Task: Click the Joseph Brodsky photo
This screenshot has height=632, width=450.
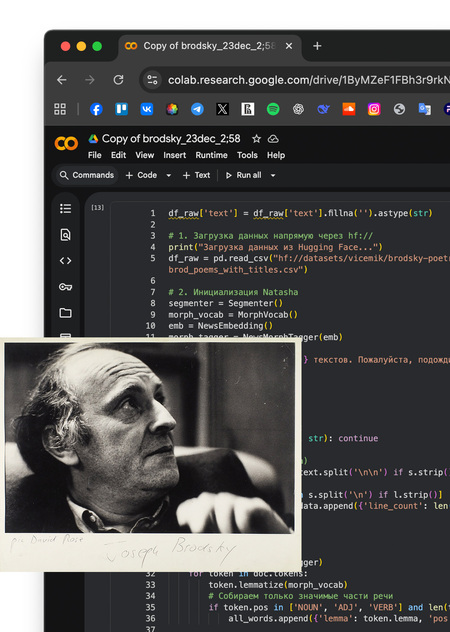Action: click(149, 438)
